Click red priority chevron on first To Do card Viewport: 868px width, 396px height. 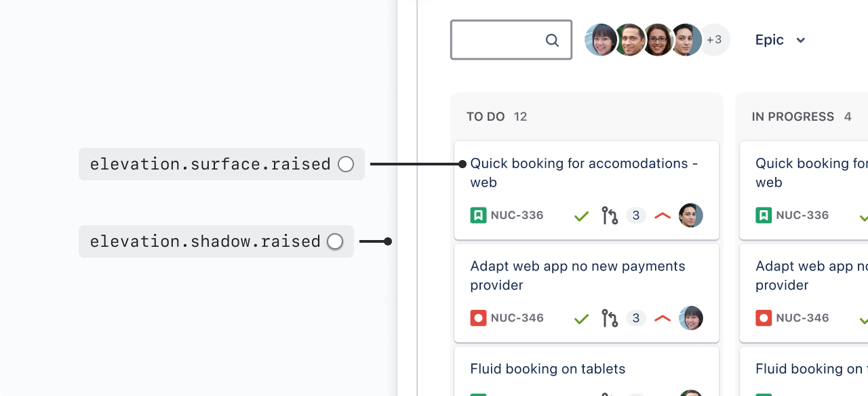pos(663,216)
